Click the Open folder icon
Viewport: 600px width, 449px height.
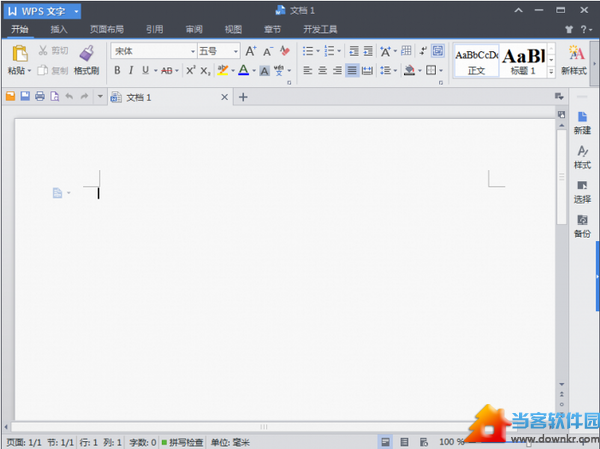click(11, 96)
